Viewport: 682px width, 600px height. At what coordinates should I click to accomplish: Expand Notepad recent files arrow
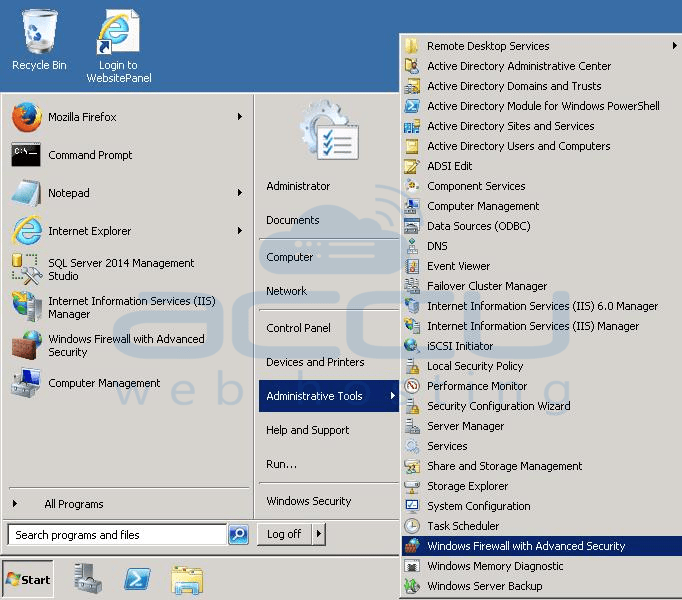(240, 192)
